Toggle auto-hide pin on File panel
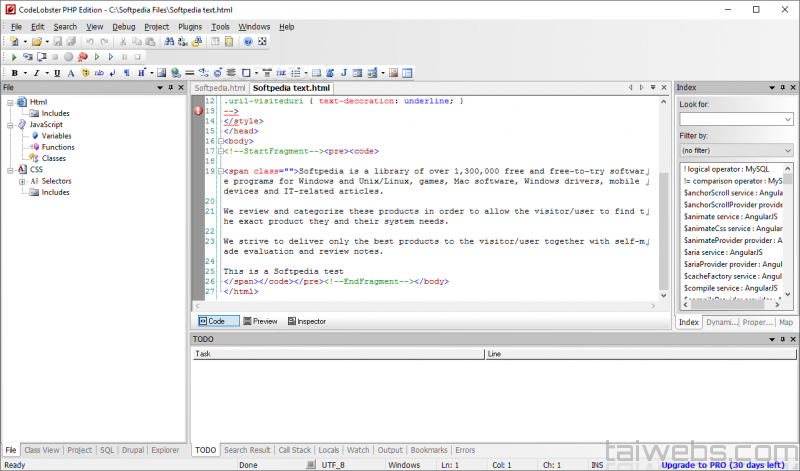This screenshot has height=471, width=800. click(x=169, y=88)
